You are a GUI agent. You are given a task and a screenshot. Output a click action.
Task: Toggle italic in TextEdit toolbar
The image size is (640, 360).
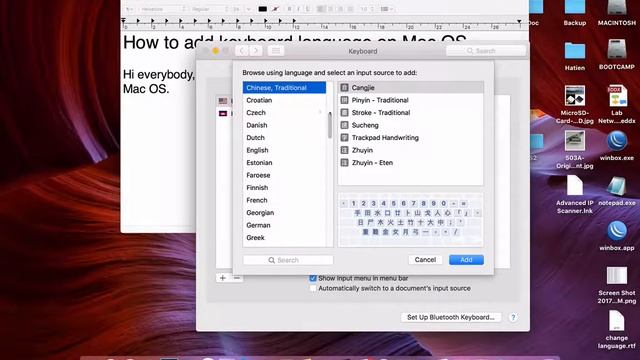pyautogui.click(x=298, y=9)
